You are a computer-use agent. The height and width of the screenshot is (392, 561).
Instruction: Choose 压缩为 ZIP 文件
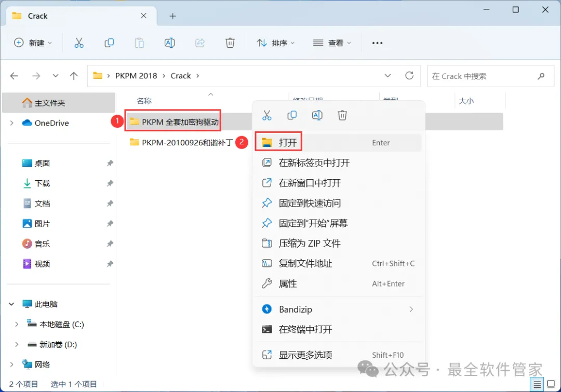pyautogui.click(x=338, y=243)
